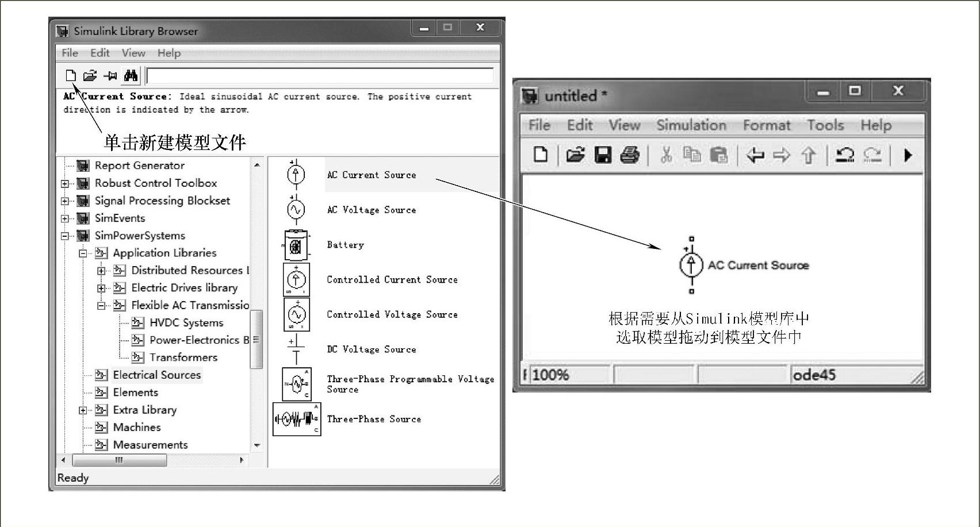Select the Battery block icon

pos(297,244)
